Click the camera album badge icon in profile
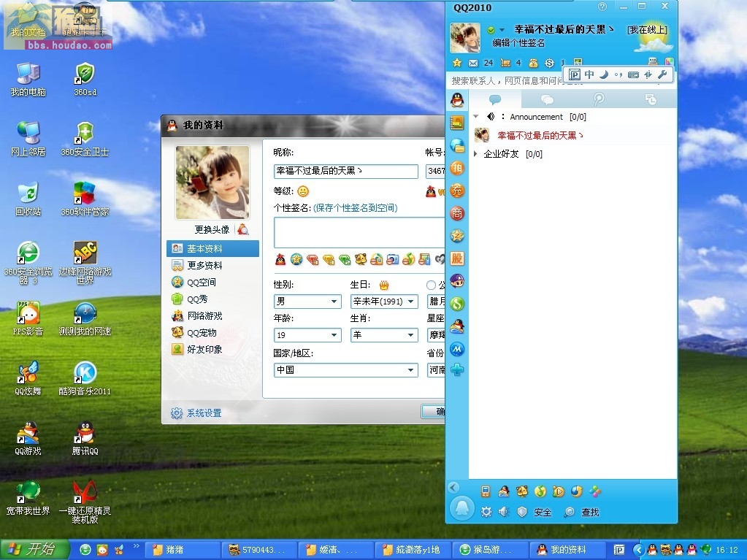The width and height of the screenshot is (747, 560). (x=393, y=259)
